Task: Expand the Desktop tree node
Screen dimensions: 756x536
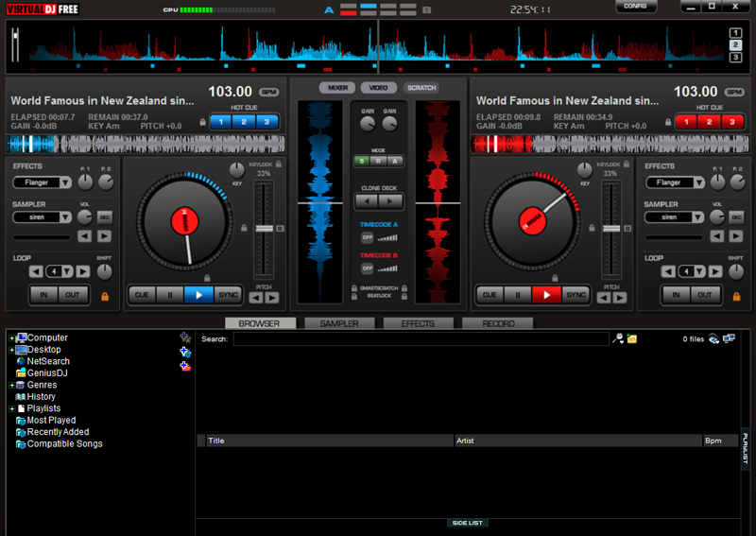Action: [11, 350]
